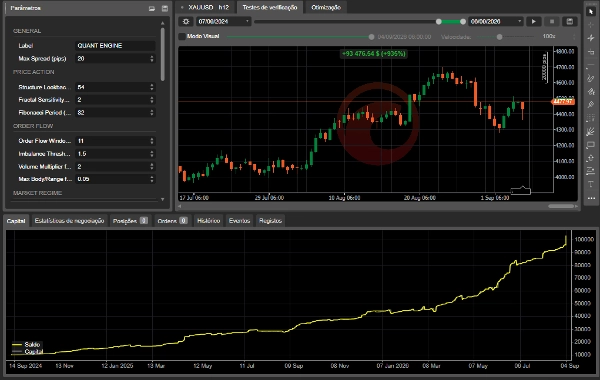Pick the pencil freehand drawing tool
This screenshot has width=600, height=380.
[x=591, y=78]
